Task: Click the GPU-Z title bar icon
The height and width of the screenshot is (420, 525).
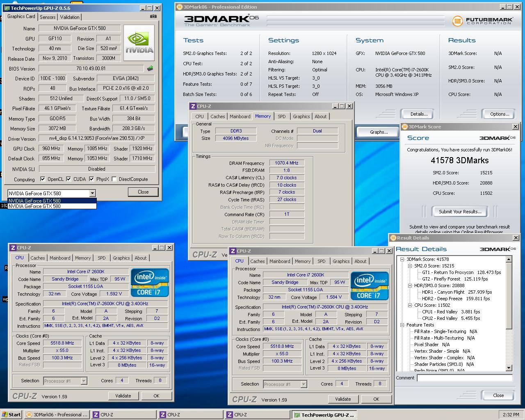Action: click(x=7, y=8)
